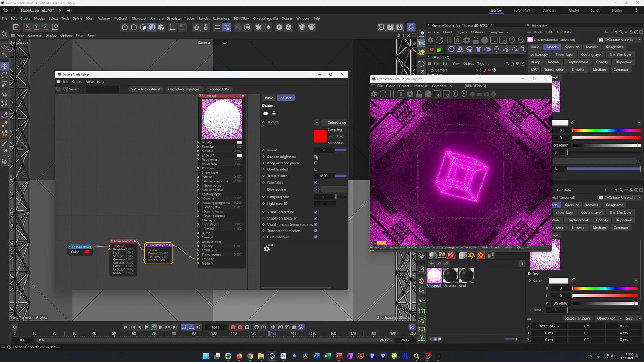Lock the X axis
Screen dimensions: 644x362
pos(27,27)
